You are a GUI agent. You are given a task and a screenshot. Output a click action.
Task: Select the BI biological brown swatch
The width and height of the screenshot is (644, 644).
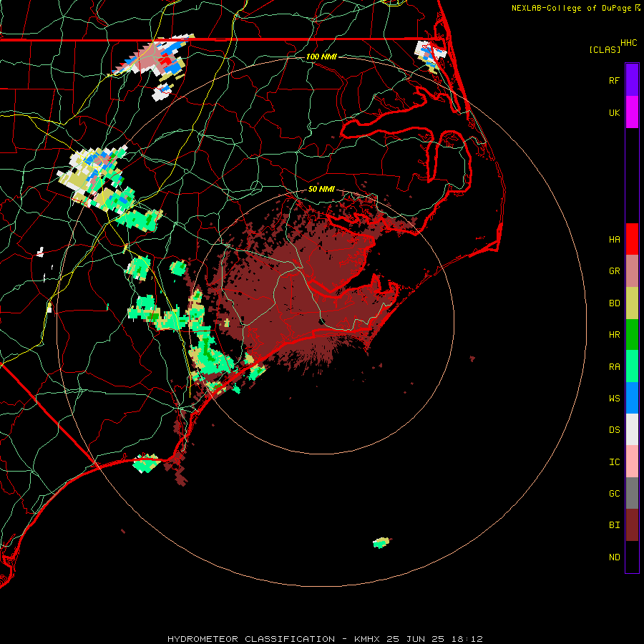[x=632, y=525]
